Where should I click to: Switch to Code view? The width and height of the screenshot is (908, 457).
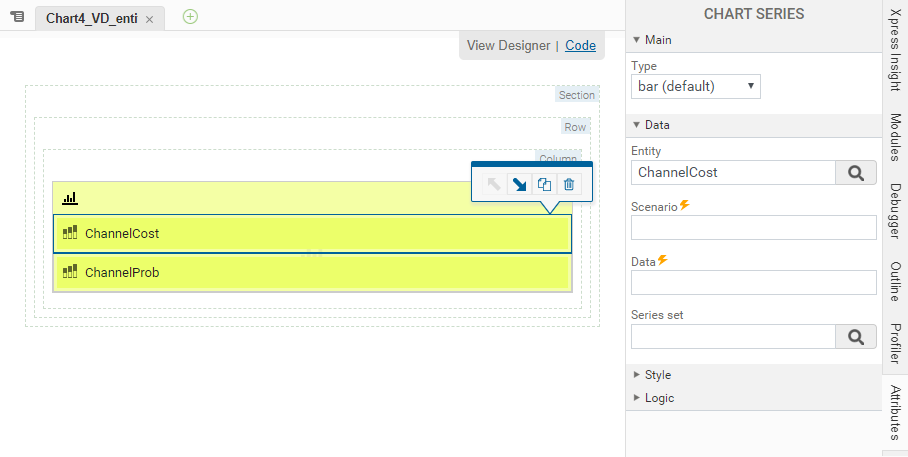click(x=580, y=45)
